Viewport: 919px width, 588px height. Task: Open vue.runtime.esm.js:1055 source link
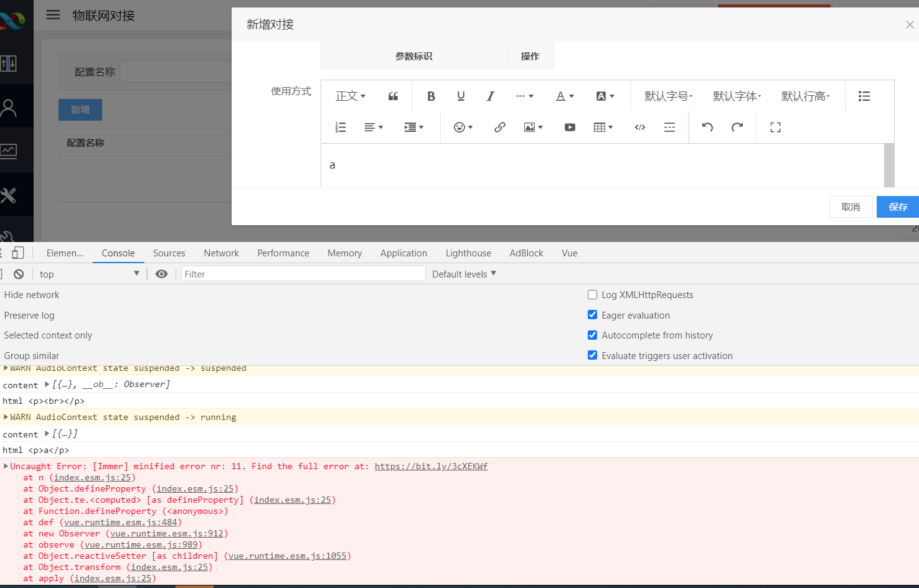[x=287, y=556]
